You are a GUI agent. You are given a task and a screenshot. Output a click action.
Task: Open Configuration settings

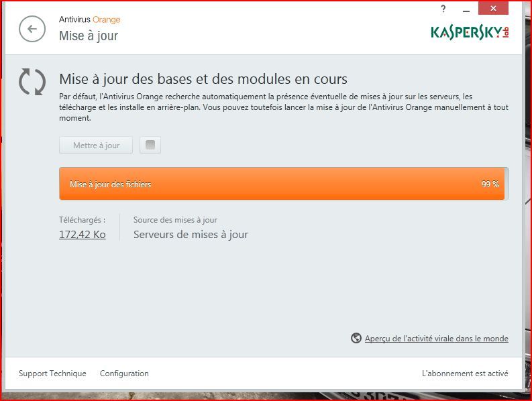[124, 374]
